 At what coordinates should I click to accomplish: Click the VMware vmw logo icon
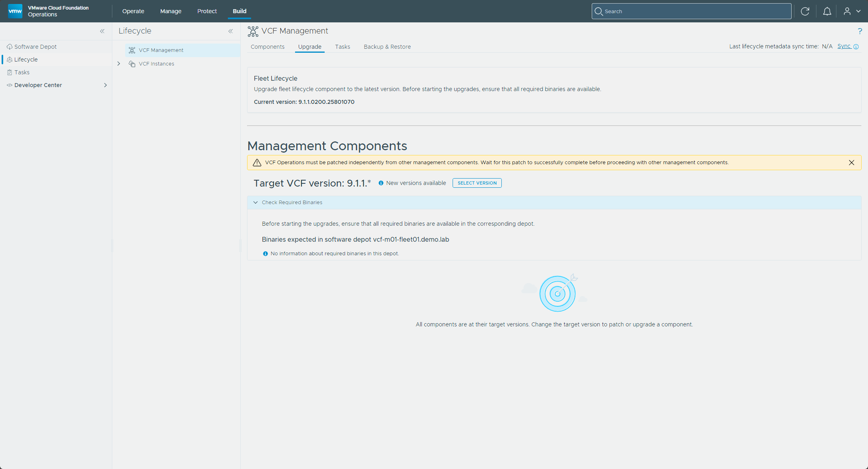click(15, 11)
